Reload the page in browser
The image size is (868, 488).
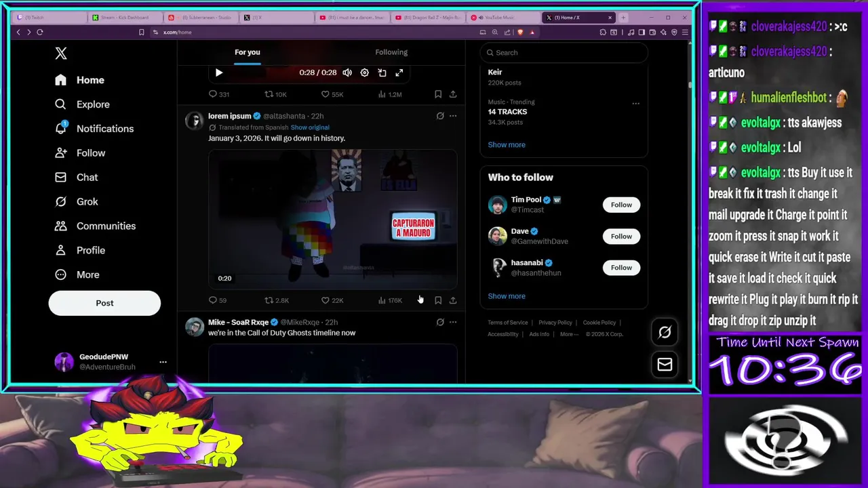coord(40,32)
